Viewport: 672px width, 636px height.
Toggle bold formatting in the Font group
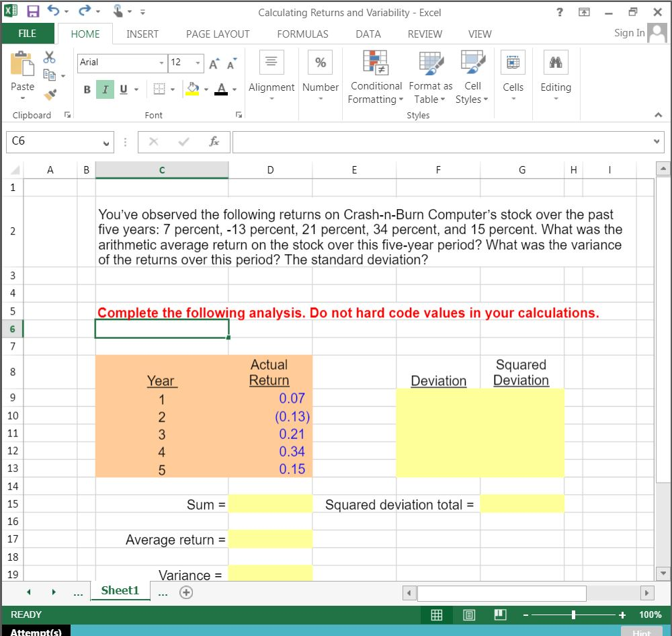point(86,89)
